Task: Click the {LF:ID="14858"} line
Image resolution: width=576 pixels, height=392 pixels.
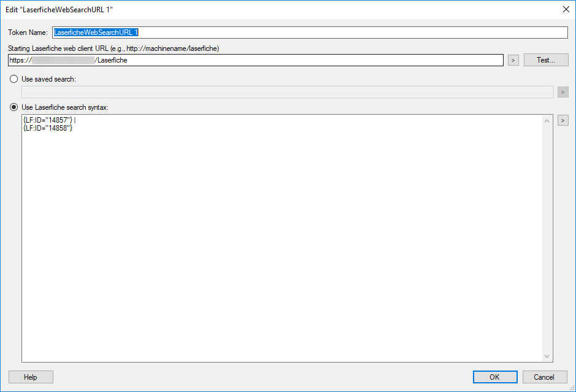Action: pos(48,128)
